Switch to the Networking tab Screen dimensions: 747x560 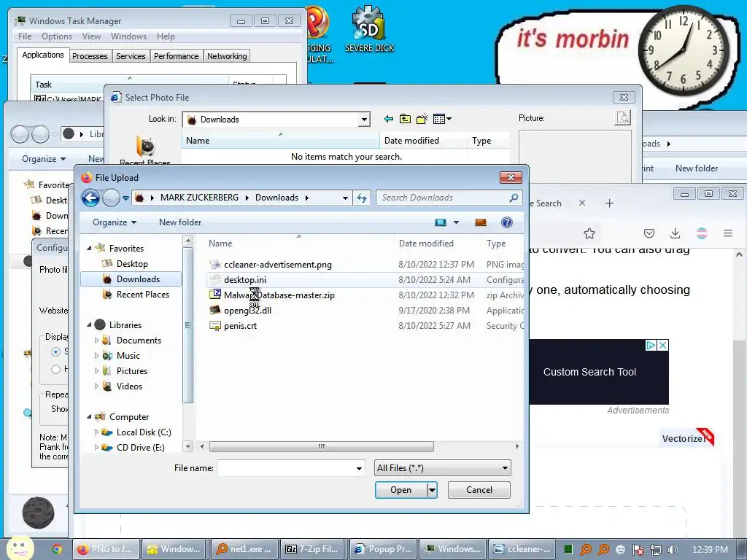(x=228, y=56)
